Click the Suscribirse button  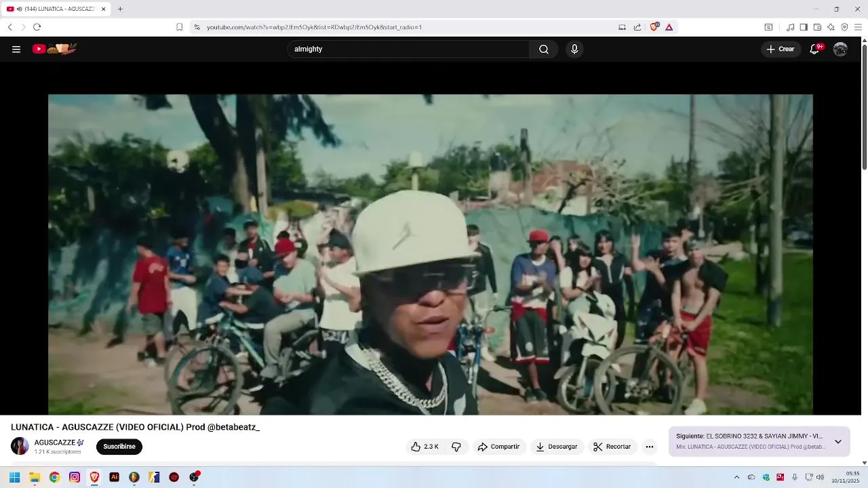pos(119,447)
